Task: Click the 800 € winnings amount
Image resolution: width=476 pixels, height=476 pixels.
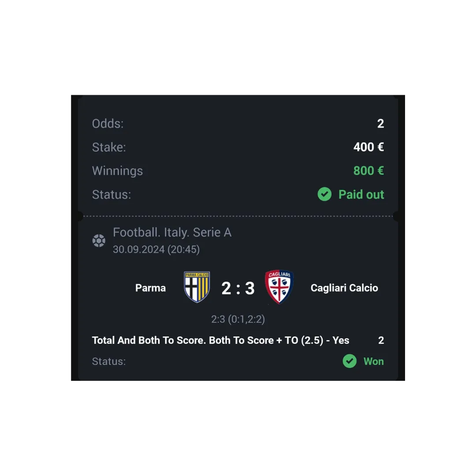Action: click(x=368, y=171)
